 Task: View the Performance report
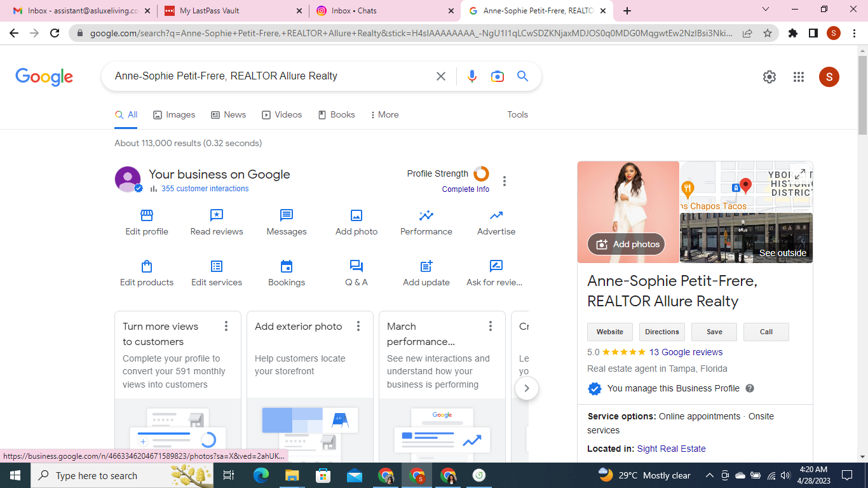(426, 223)
